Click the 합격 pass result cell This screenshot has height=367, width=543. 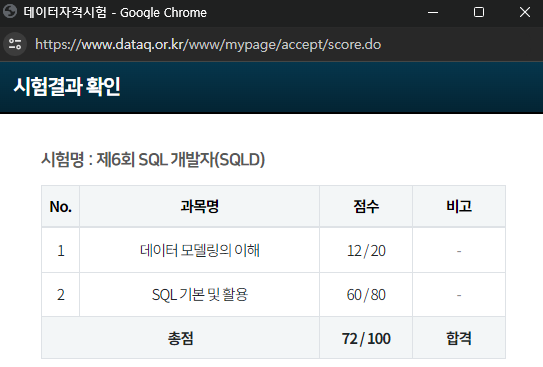(x=459, y=338)
